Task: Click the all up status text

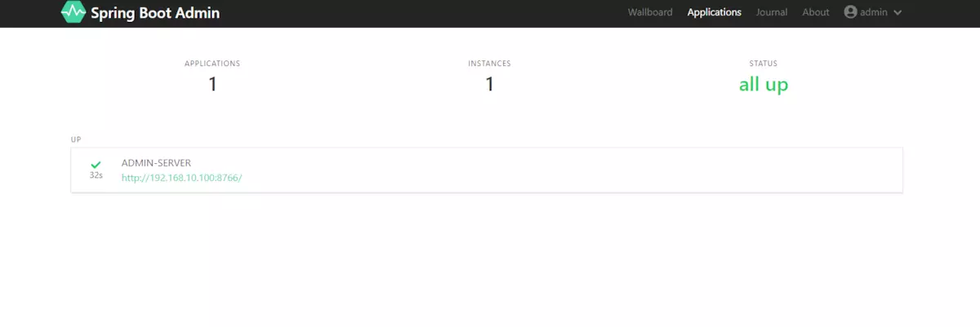Action: (x=764, y=84)
